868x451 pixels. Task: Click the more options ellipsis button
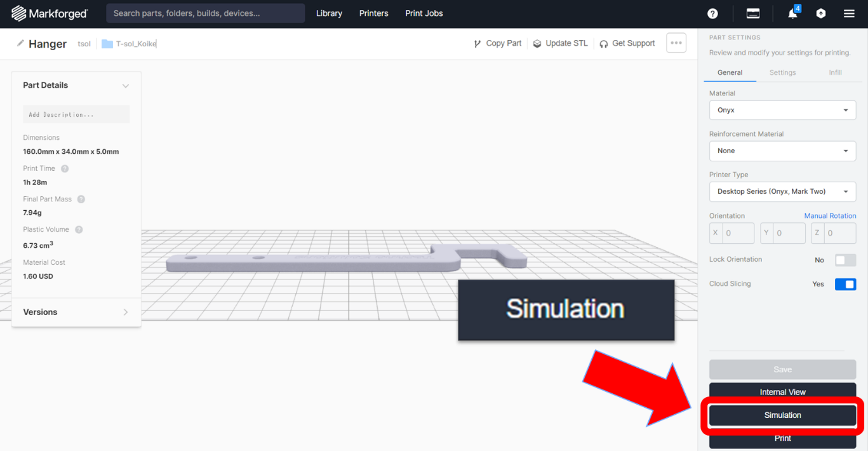676,43
